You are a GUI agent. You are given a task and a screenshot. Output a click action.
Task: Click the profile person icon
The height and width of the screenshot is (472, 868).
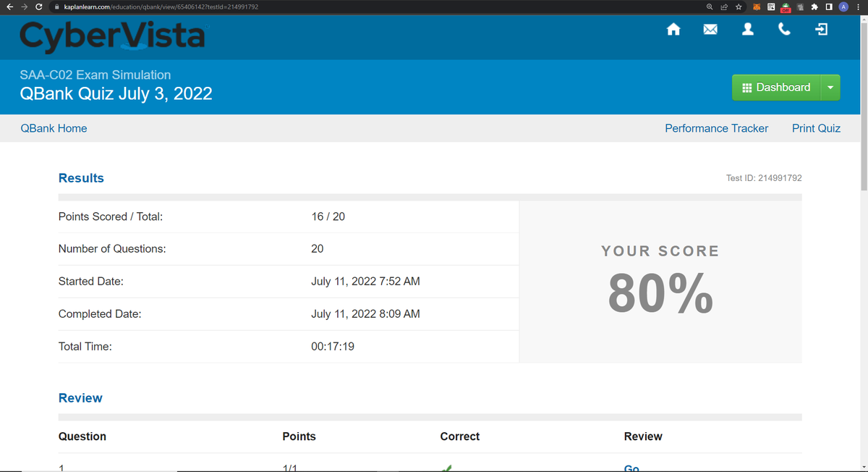(x=747, y=29)
